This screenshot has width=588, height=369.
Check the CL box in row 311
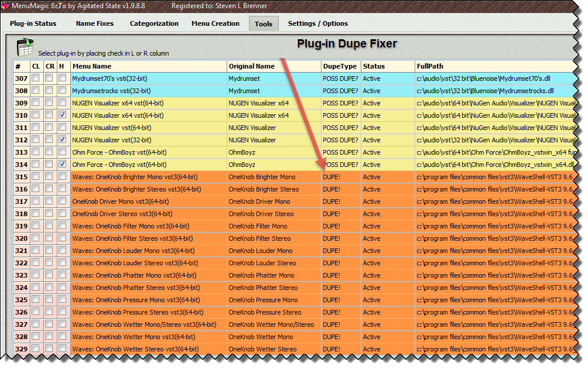pos(36,127)
